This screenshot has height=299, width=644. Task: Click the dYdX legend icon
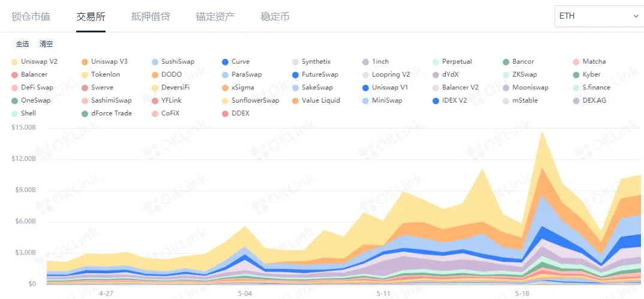[x=436, y=75]
